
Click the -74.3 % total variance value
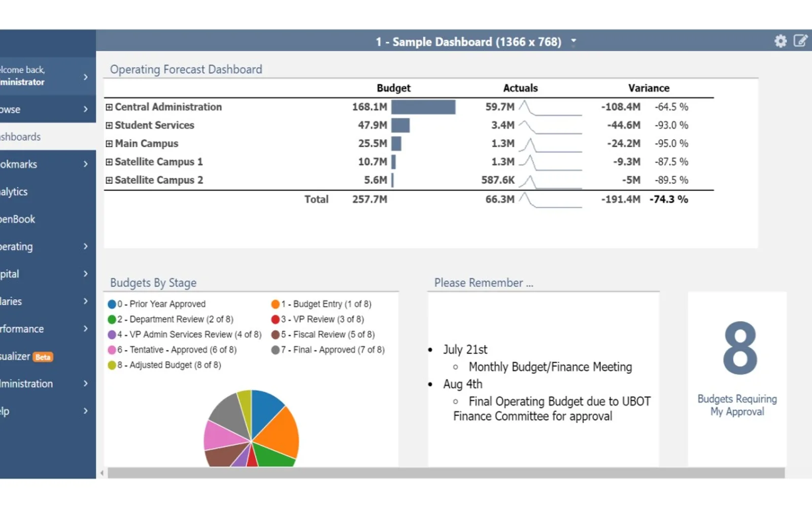(x=669, y=200)
